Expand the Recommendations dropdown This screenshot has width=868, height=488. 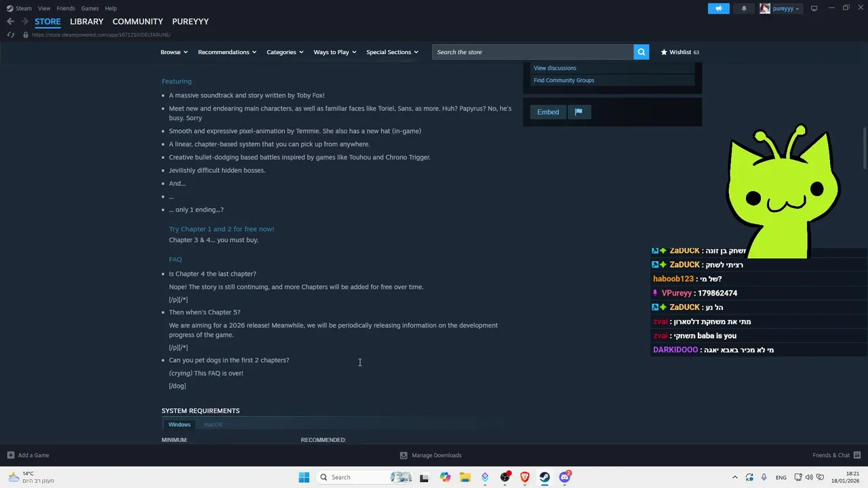[227, 52]
